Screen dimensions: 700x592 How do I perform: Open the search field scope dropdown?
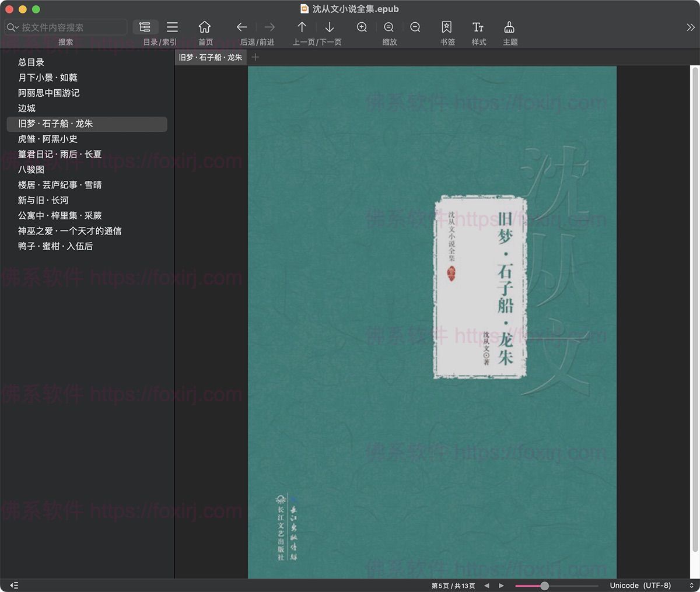click(12, 27)
